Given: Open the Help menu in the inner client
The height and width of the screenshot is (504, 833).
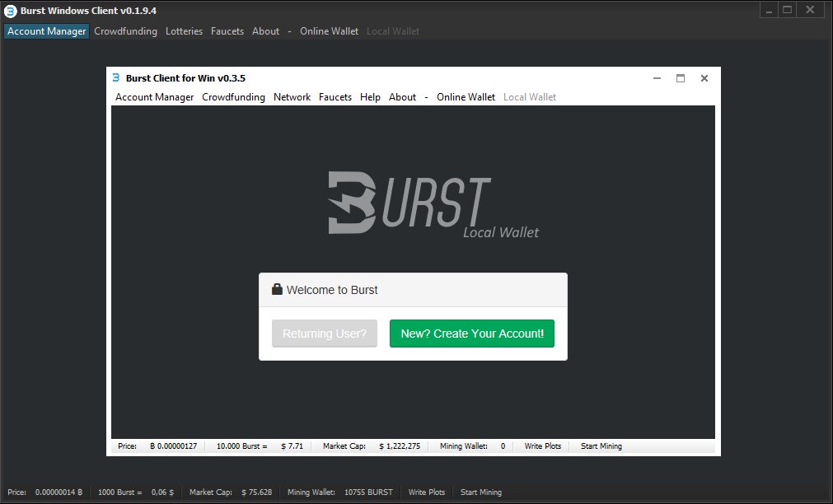Looking at the screenshot, I should (x=370, y=97).
